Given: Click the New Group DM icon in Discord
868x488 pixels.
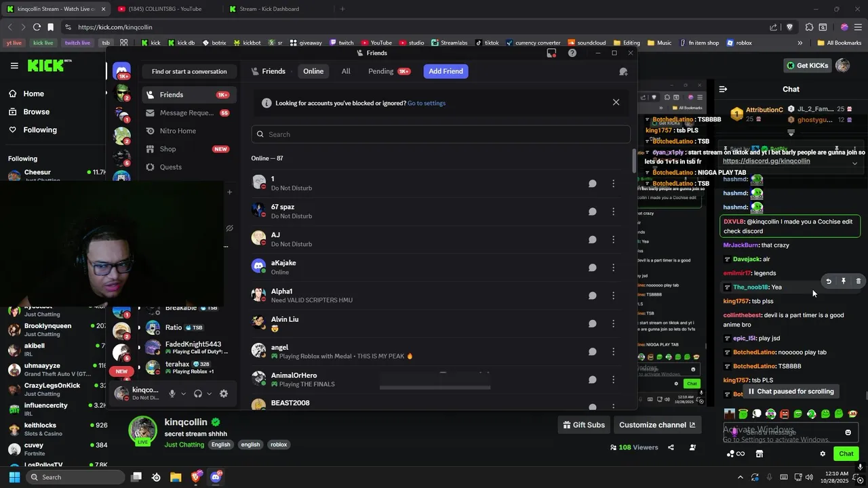Looking at the screenshot, I should (623, 71).
